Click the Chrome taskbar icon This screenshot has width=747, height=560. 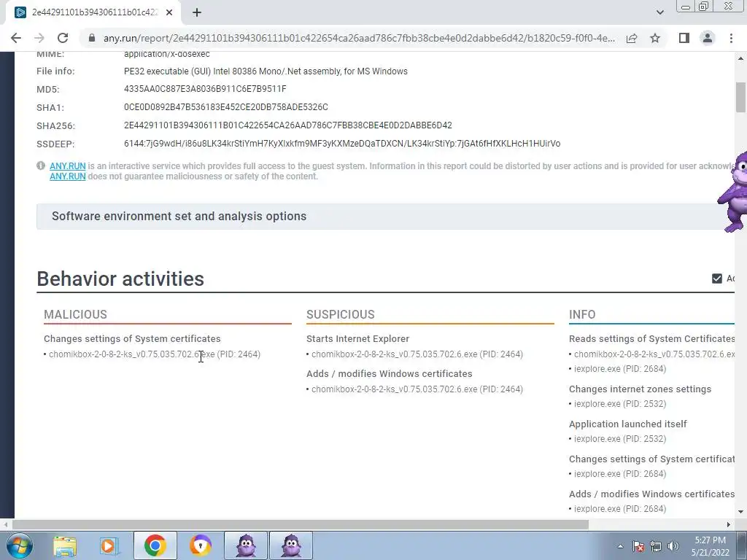point(155,545)
